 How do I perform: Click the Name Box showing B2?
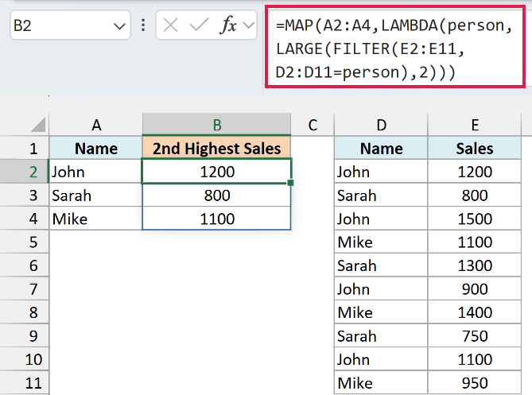click(70, 25)
